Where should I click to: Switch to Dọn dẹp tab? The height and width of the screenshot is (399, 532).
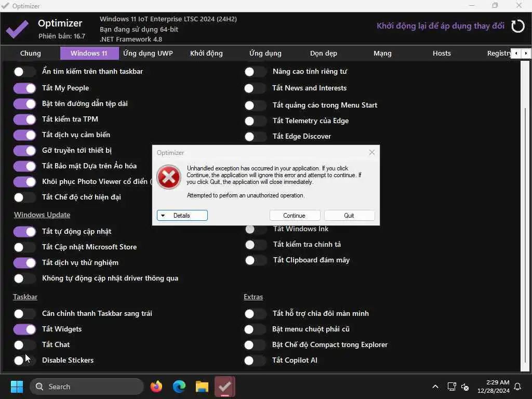324,54
